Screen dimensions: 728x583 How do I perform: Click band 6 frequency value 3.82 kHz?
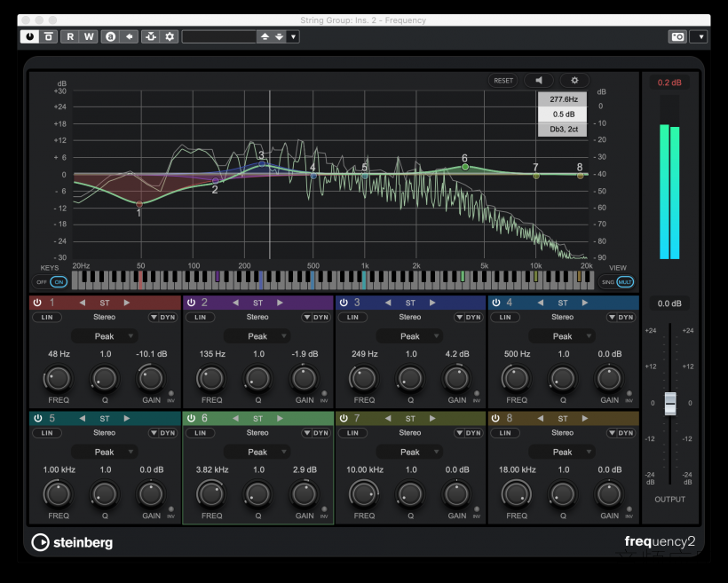pos(212,469)
